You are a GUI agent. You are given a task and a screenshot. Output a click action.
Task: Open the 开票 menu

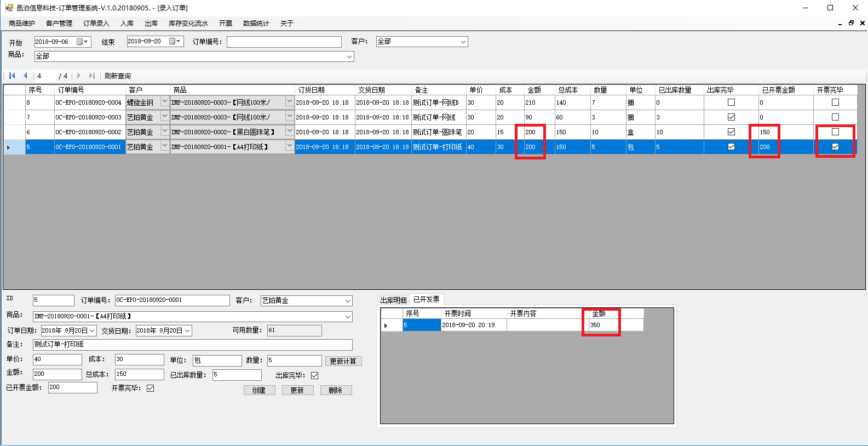point(226,24)
